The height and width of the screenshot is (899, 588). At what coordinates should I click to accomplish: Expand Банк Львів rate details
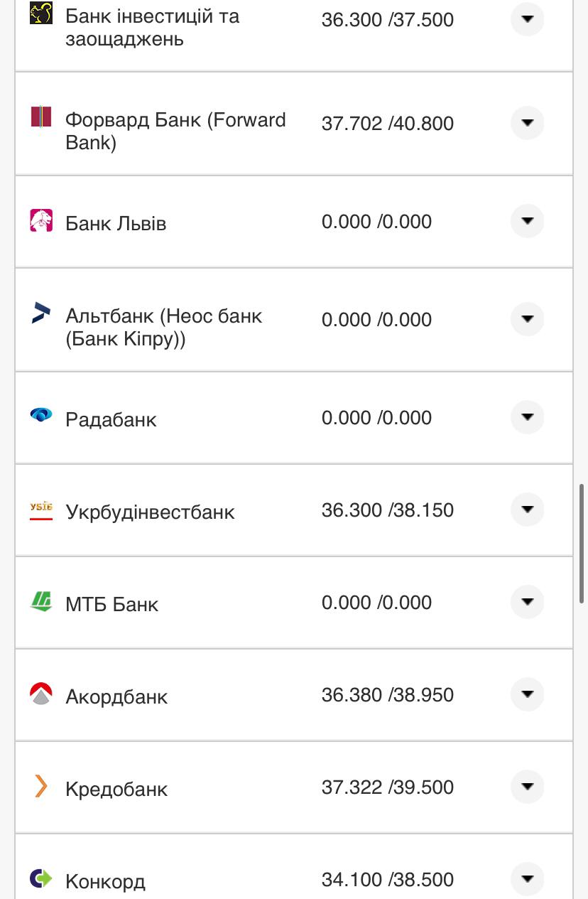pos(527,221)
